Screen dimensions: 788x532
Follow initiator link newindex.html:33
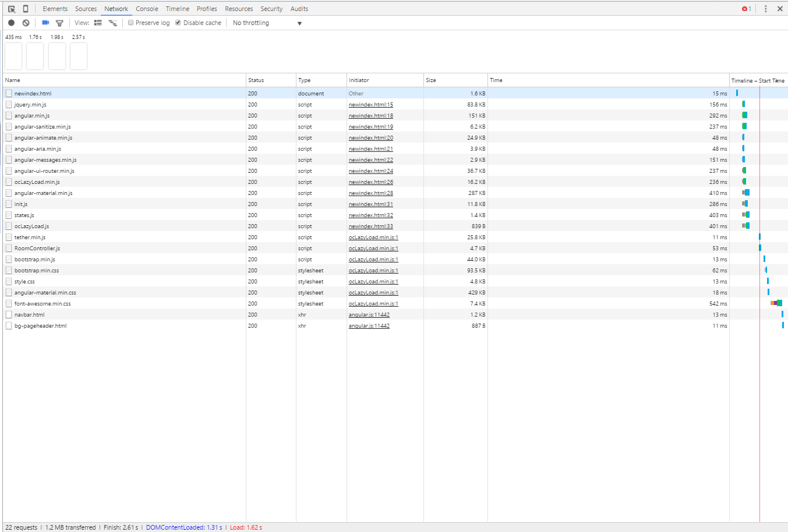point(371,226)
